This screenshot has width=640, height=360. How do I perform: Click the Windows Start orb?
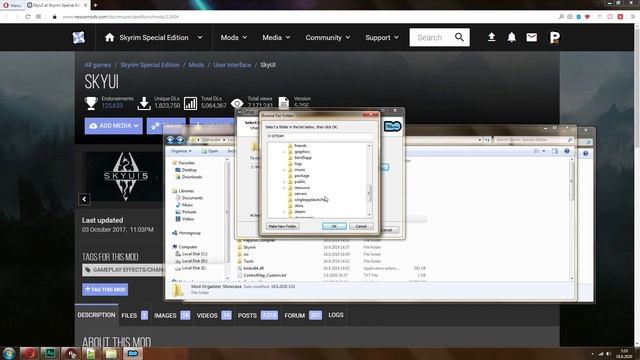pyautogui.click(x=9, y=353)
